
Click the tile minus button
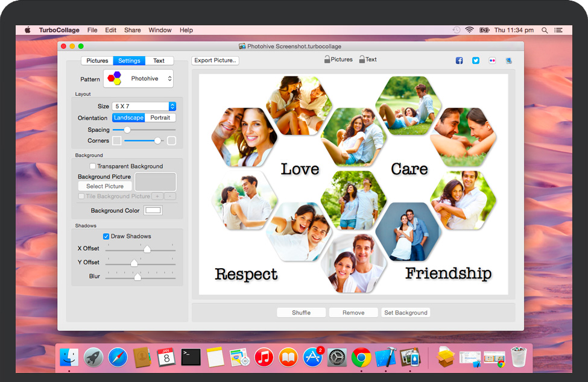[x=170, y=196]
